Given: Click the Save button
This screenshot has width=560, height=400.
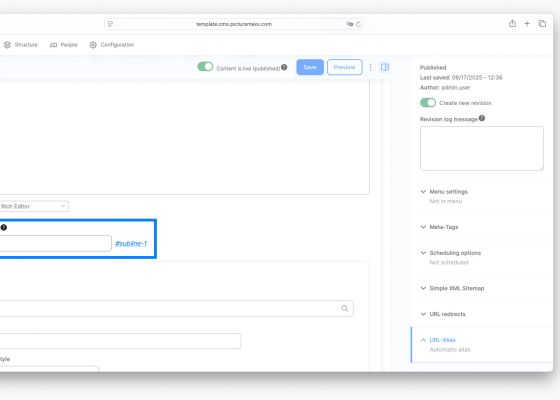Looking at the screenshot, I should click(310, 67).
